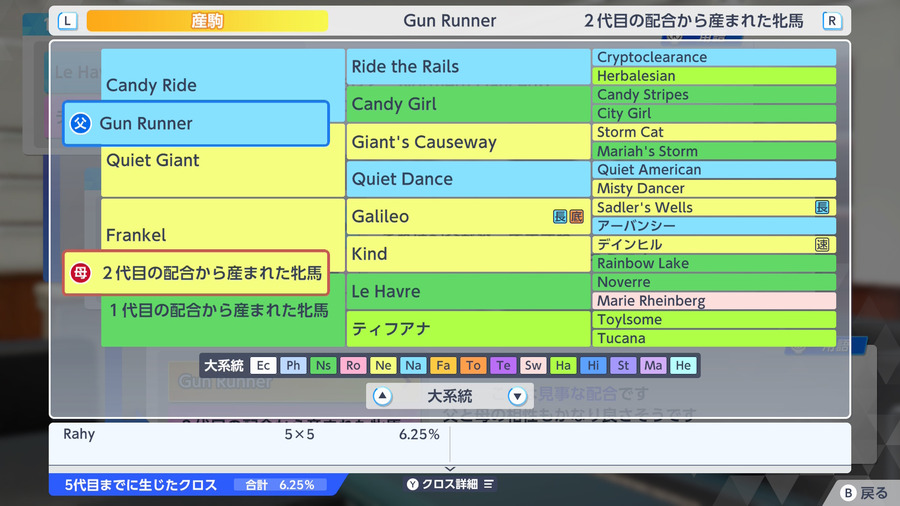The height and width of the screenshot is (506, 900).
Task: Select the Fa lineage swatch
Action: [443, 365]
